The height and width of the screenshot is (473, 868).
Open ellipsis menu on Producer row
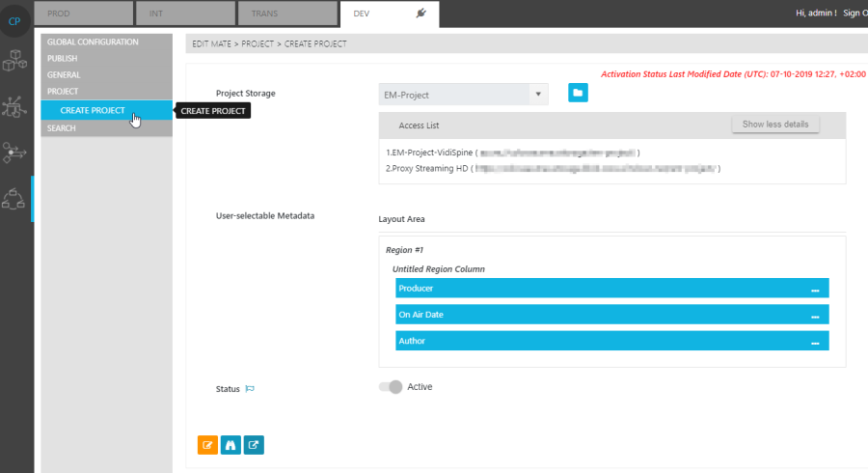[x=815, y=290]
